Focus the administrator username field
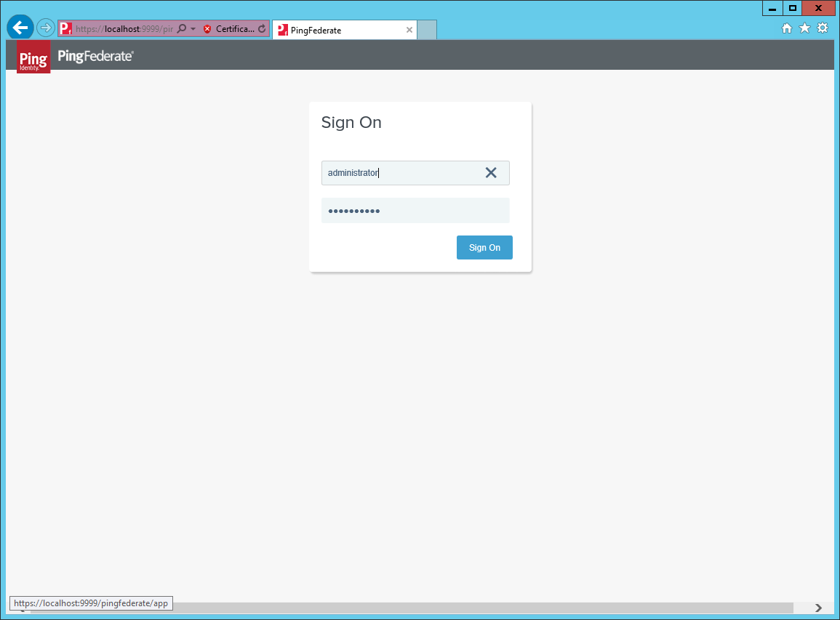The height and width of the screenshot is (620, 840). coord(415,173)
